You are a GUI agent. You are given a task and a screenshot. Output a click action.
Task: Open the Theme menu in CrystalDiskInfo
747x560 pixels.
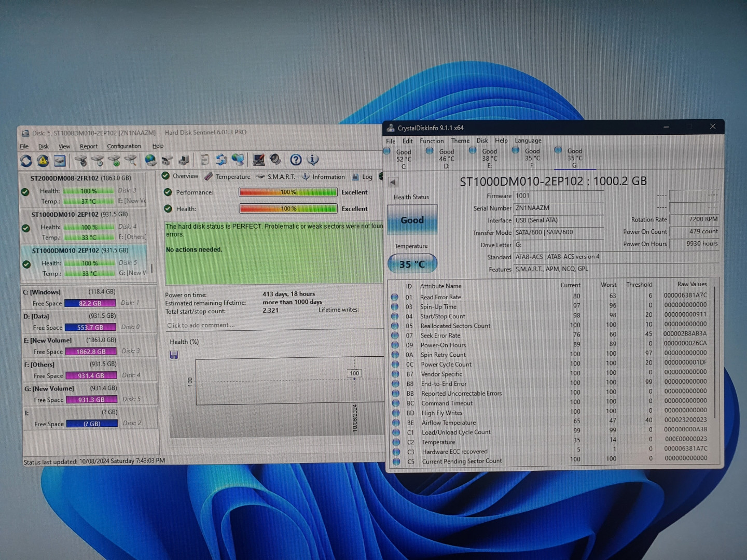(460, 141)
